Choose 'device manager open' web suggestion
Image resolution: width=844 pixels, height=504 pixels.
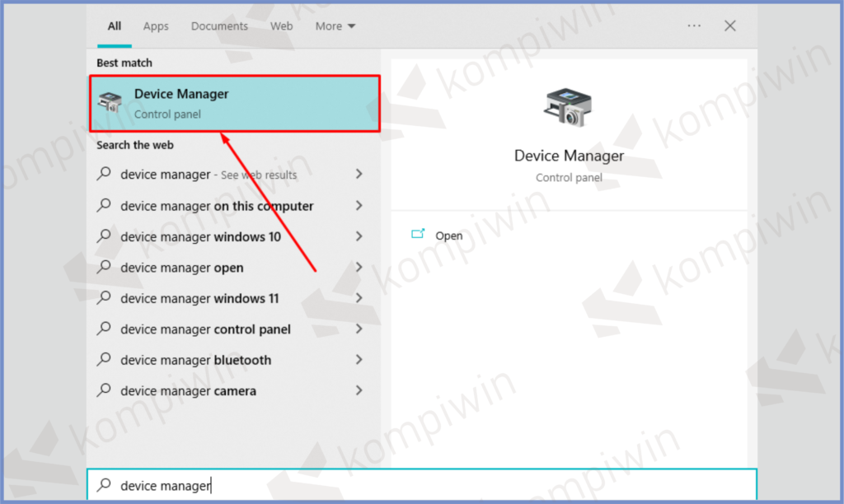(x=181, y=268)
